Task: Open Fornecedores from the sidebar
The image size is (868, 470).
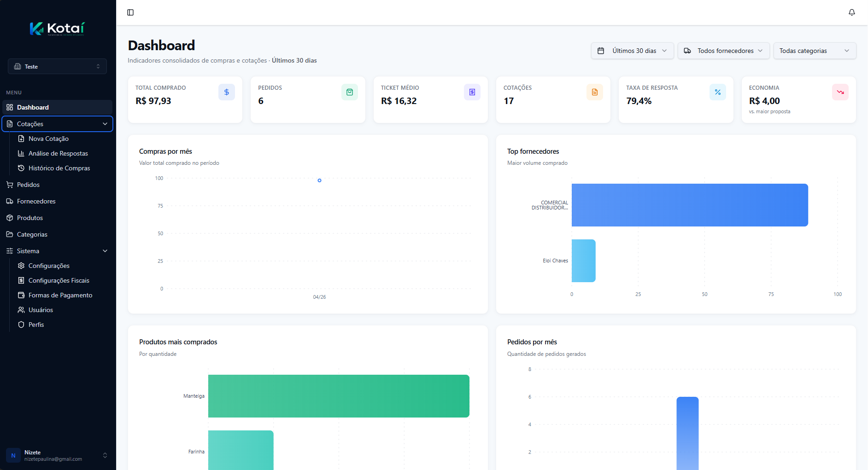Action: [36, 201]
